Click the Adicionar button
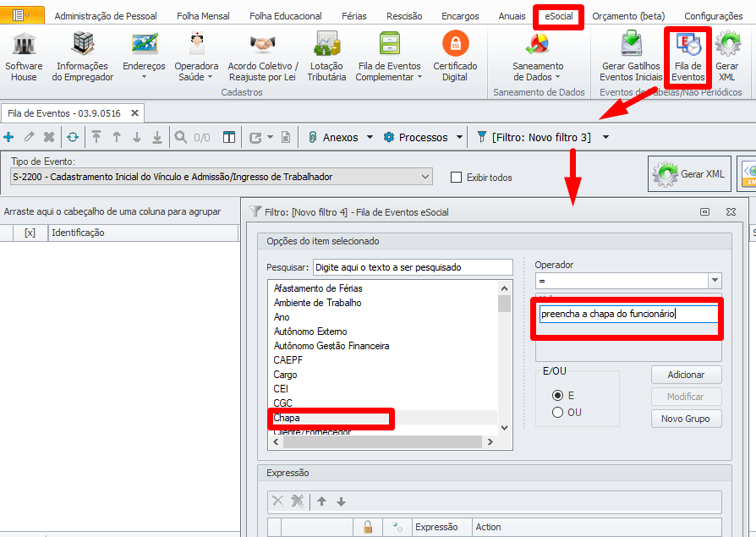Screen dimensions: 756x537 [686, 375]
